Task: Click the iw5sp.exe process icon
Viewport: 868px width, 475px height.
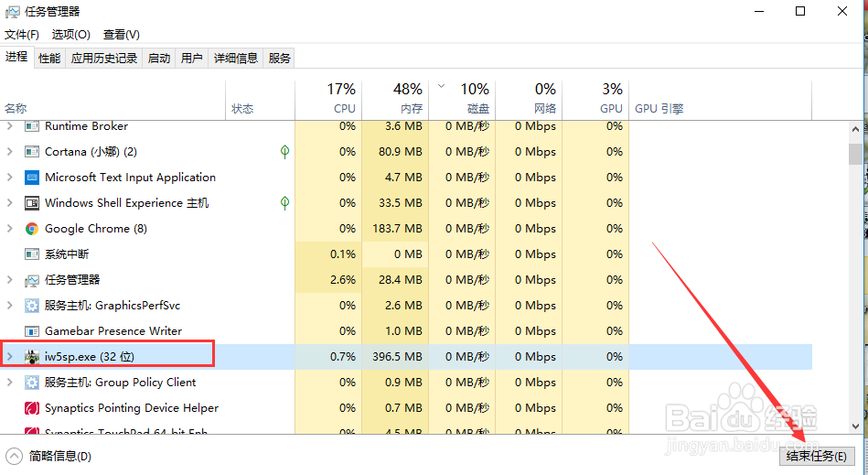Action: pos(32,357)
